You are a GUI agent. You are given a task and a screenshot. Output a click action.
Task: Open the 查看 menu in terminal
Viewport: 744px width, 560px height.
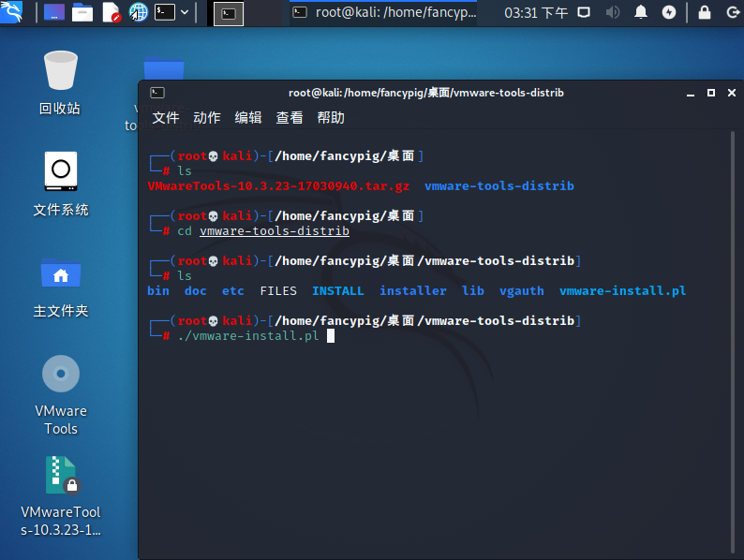[290, 117]
